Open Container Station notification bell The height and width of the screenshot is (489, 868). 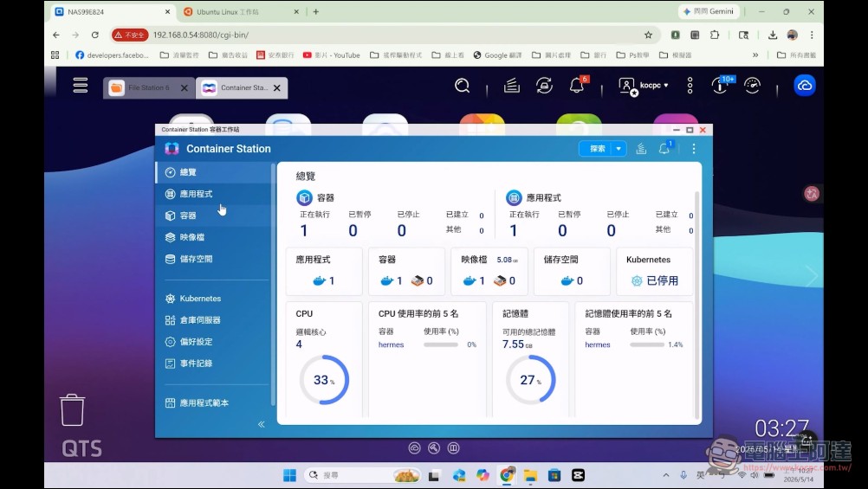point(664,148)
